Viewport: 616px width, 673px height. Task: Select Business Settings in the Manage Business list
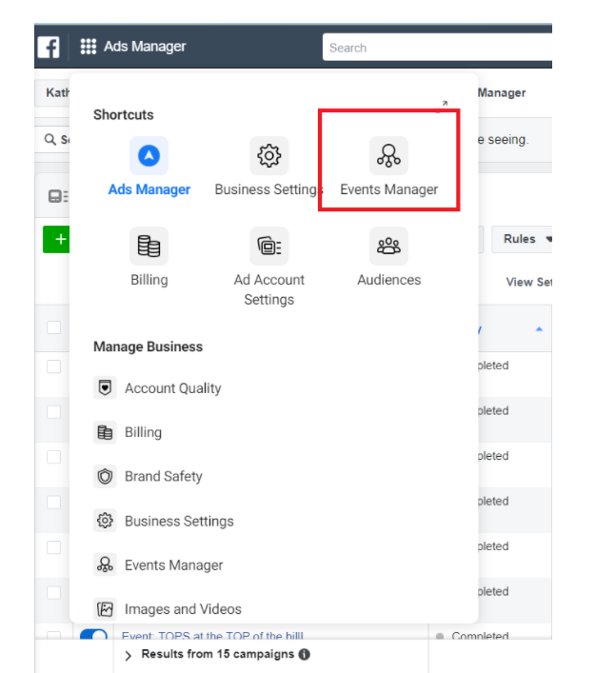coord(179,521)
